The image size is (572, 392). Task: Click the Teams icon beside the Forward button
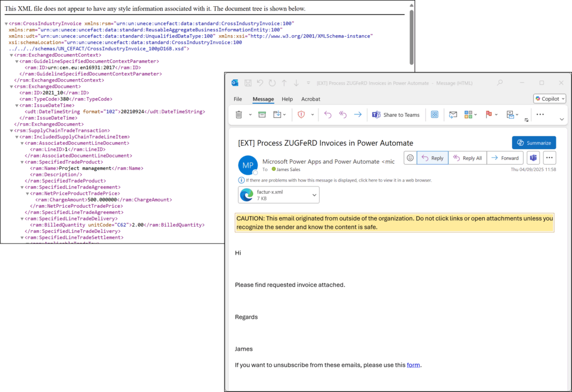point(533,158)
